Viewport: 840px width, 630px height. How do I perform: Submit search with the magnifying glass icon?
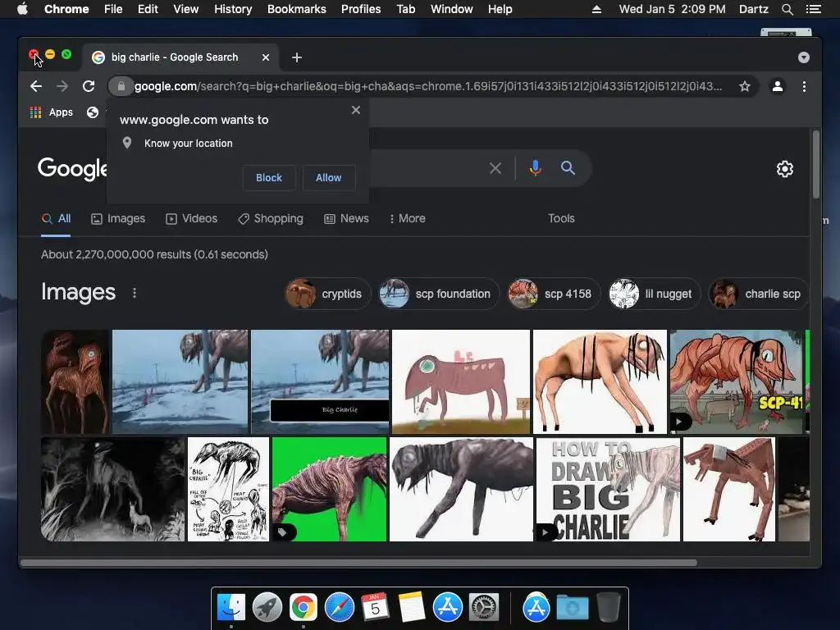tap(568, 168)
